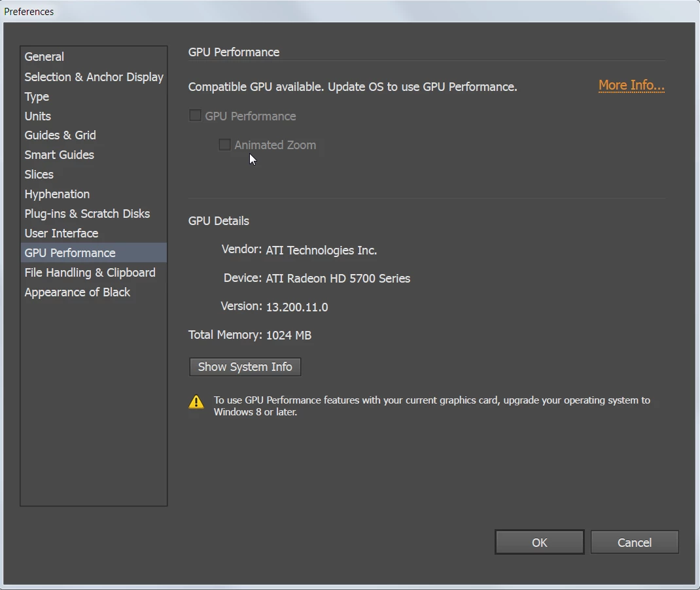Click the 'ATI Technologies Inc.' vendor value
Screen dimensions: 700x590
[x=321, y=251]
